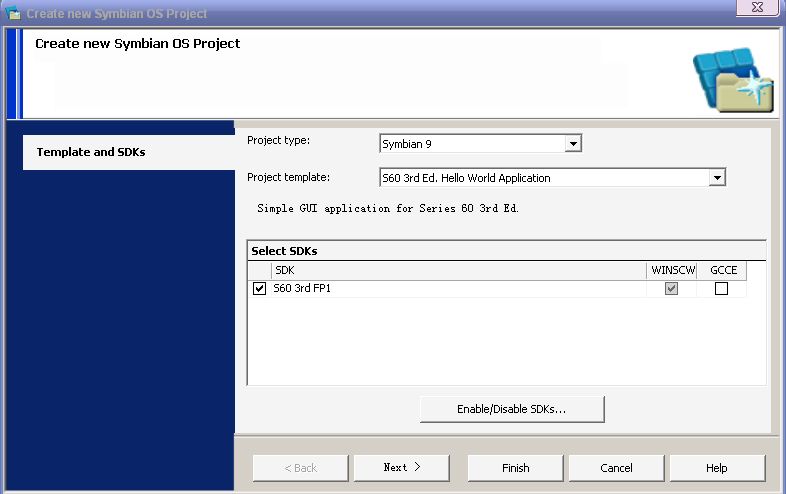Click the Finish button
Image resolution: width=786 pixels, height=494 pixels.
coord(515,468)
